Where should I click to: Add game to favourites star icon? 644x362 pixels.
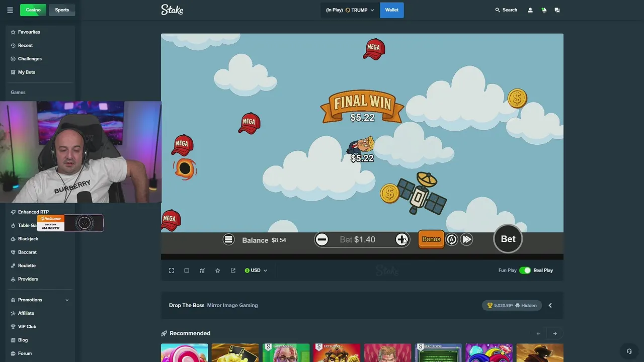coord(217,270)
